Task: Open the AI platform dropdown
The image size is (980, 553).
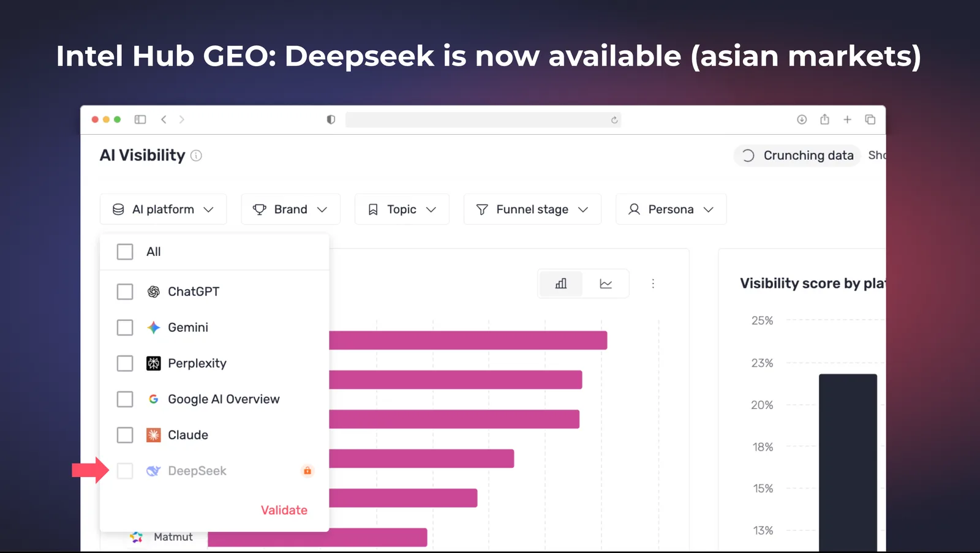Action: 163,209
